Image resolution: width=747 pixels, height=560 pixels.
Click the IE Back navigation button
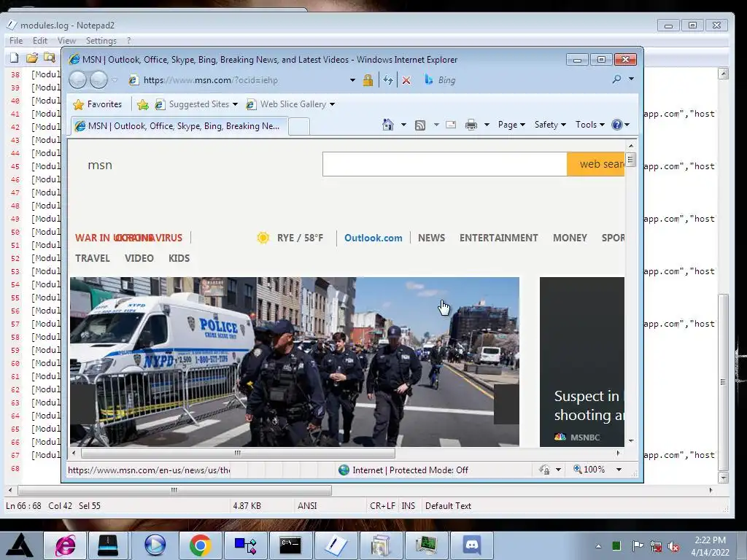coord(77,79)
